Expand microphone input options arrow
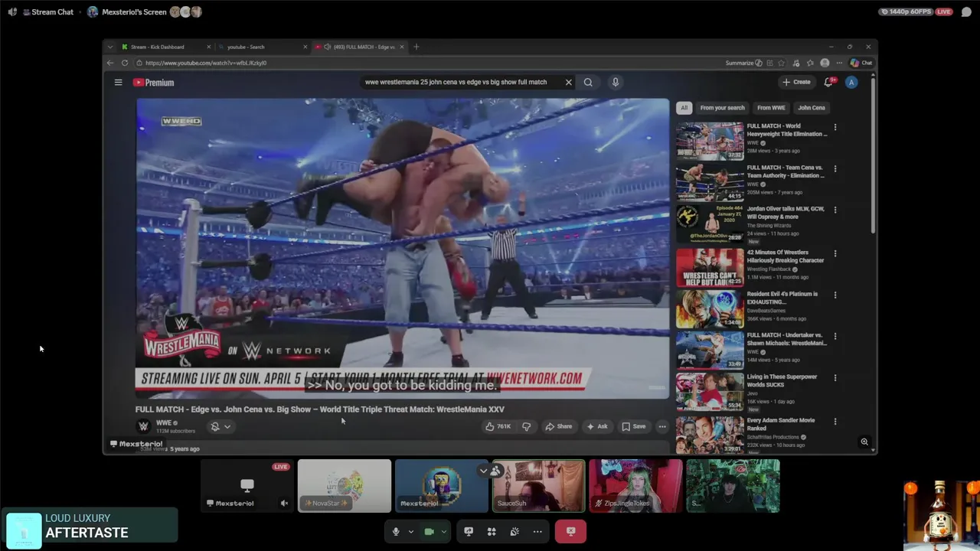The height and width of the screenshot is (551, 980). tap(410, 531)
